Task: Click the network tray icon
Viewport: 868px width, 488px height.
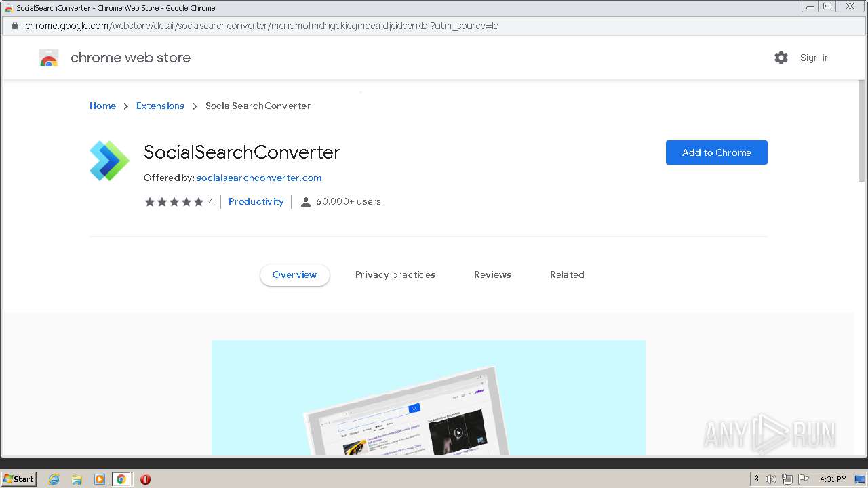Action: tap(787, 479)
